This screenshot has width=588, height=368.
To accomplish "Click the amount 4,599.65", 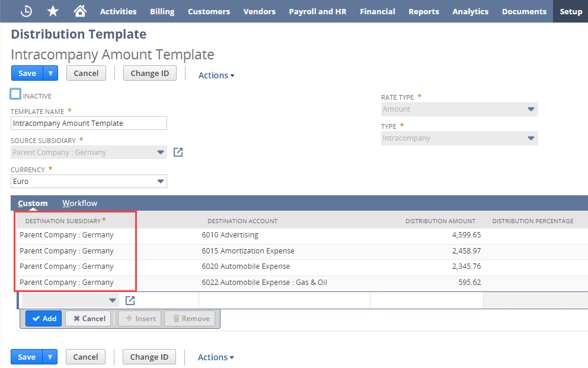I will tap(466, 235).
